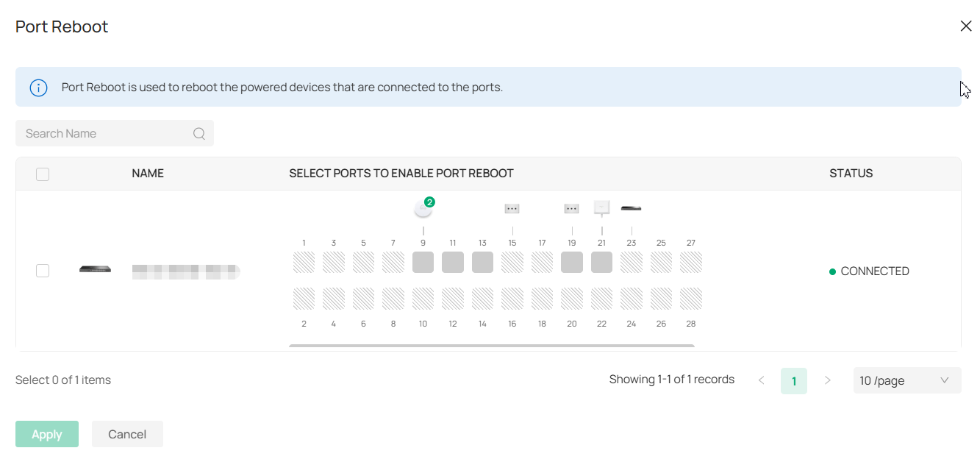The width and height of the screenshot is (980, 459).
Task: Open the 10 /page dropdown
Action: pos(907,380)
